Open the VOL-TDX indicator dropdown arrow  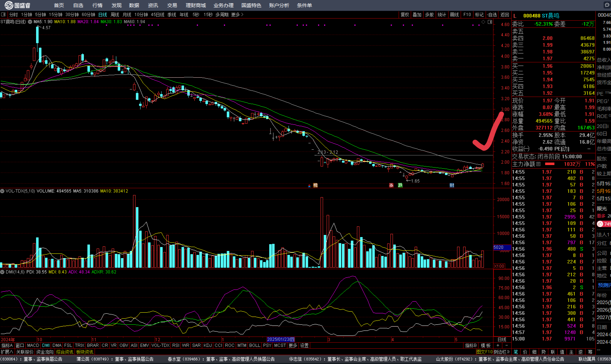coord(2,191)
